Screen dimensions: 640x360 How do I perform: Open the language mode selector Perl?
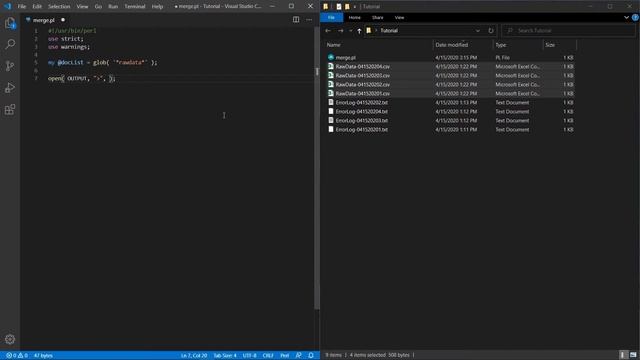284,356
